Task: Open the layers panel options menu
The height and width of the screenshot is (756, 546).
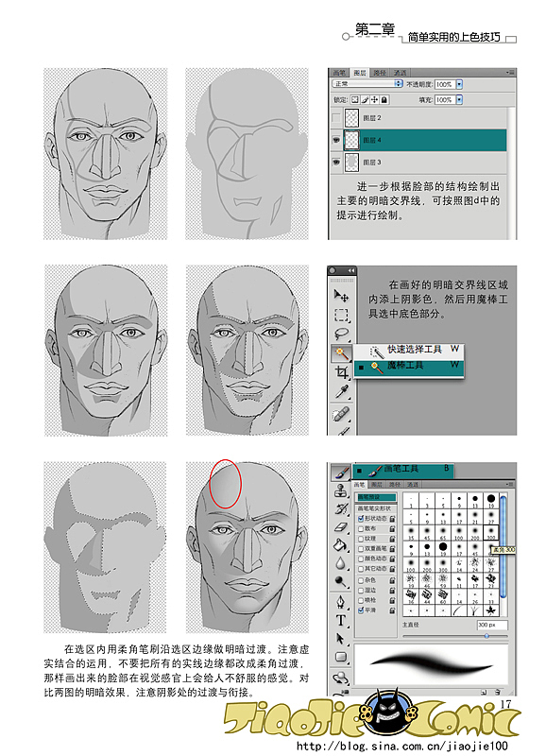Action: (x=511, y=73)
